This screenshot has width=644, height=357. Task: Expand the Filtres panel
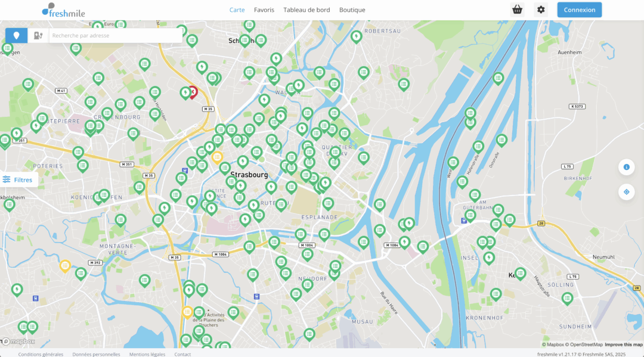[19, 179]
